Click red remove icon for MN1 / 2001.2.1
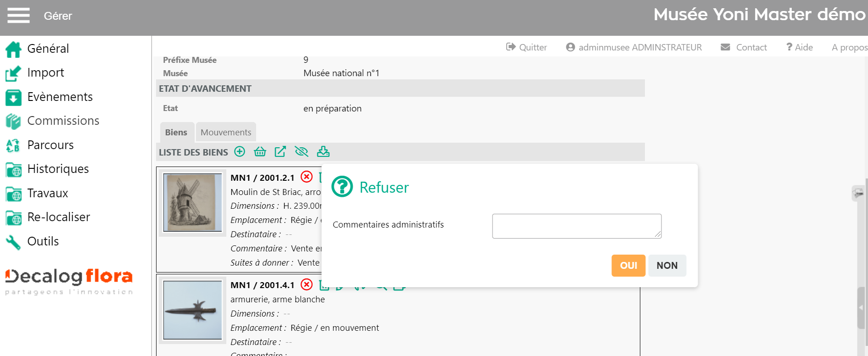Viewport: 868px width, 356px height. click(x=307, y=177)
